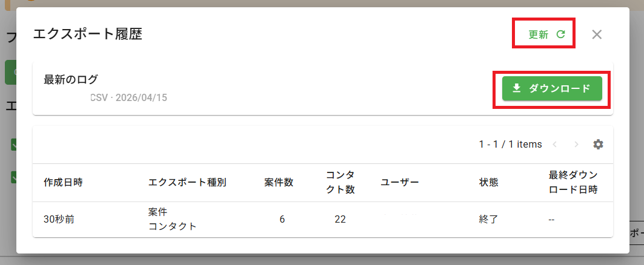Click the CSV 2026/04/15 log entry text
This screenshot has height=265, width=644.
coord(128,97)
